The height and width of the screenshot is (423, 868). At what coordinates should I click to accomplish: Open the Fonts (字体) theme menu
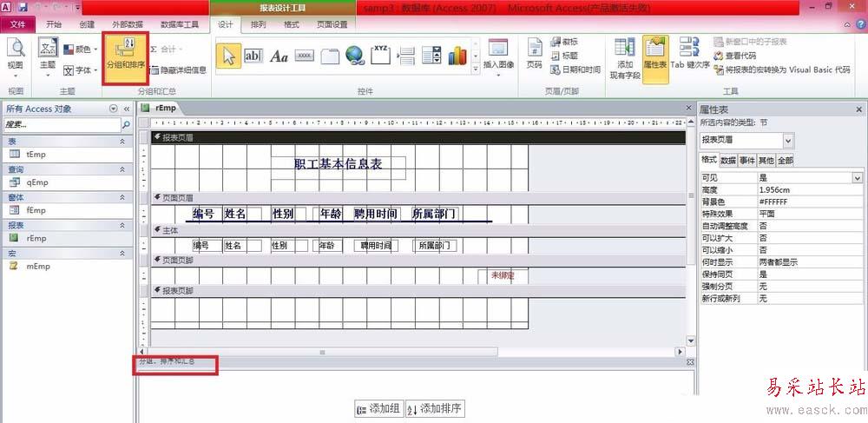coord(81,70)
